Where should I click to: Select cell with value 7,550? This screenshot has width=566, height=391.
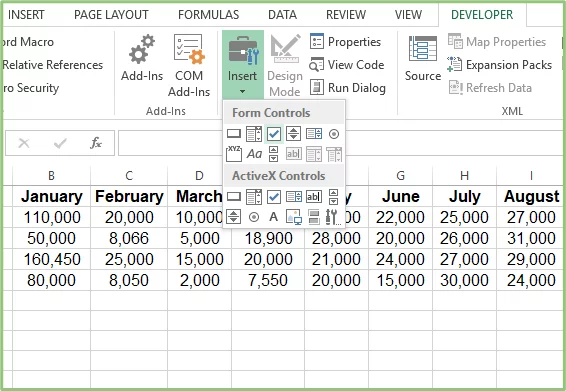point(268,280)
